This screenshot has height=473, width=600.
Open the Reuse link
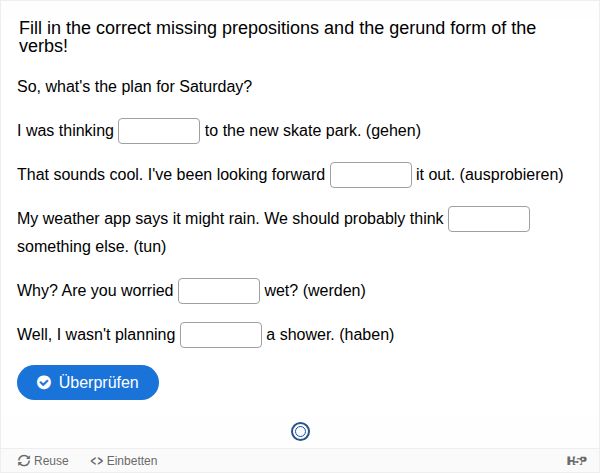tap(51, 461)
